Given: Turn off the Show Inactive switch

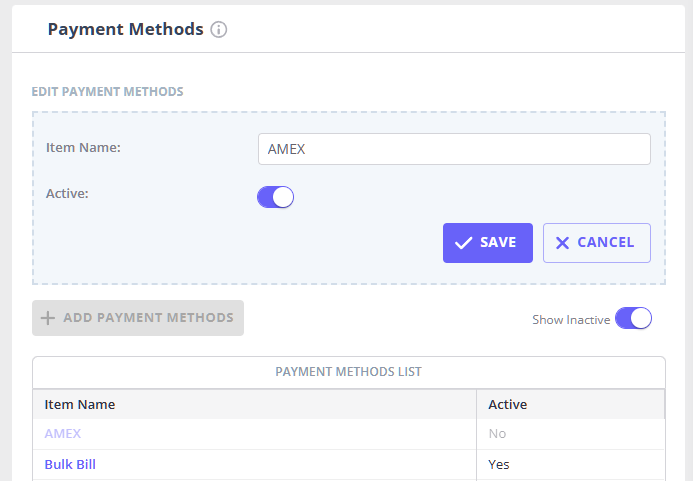Looking at the screenshot, I should tap(633, 319).
